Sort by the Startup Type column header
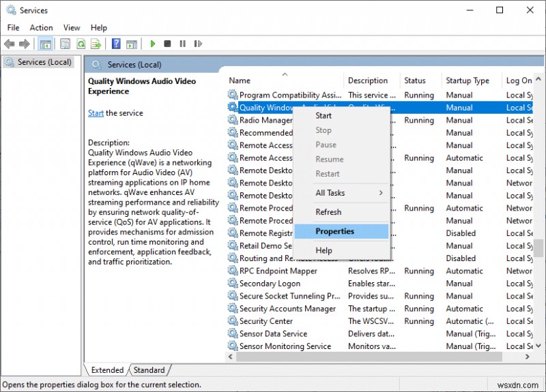 [x=468, y=80]
